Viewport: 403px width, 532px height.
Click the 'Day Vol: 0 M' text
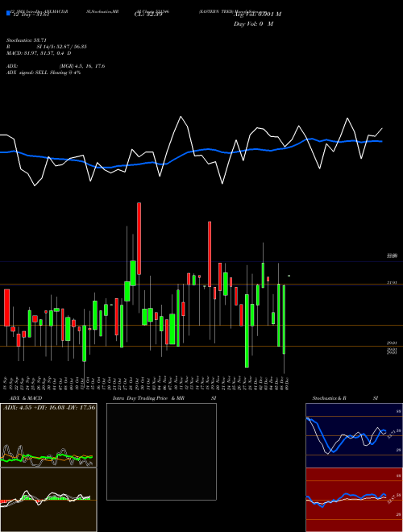253,24
